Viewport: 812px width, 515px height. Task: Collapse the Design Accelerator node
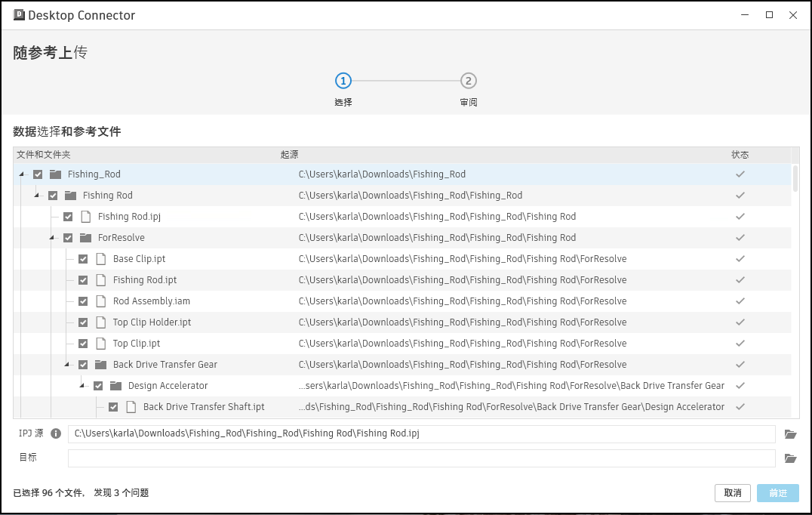(82, 386)
